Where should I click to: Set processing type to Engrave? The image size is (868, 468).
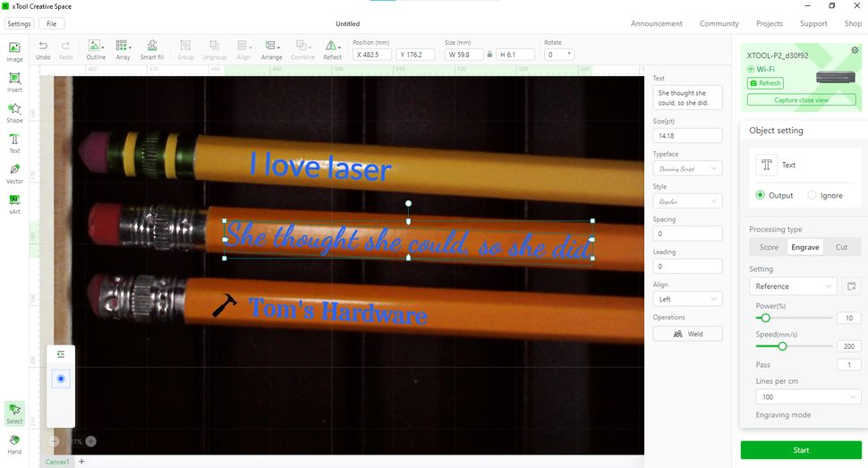(x=804, y=247)
